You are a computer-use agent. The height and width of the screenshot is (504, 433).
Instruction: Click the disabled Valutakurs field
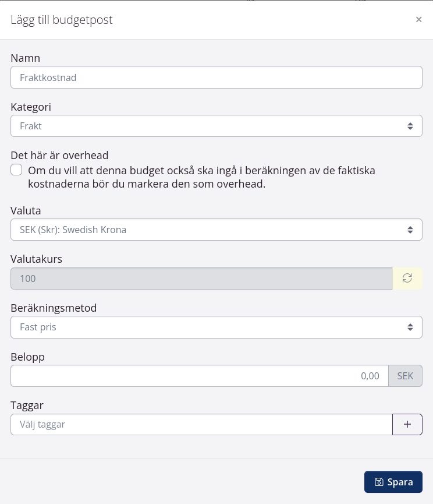click(x=201, y=279)
